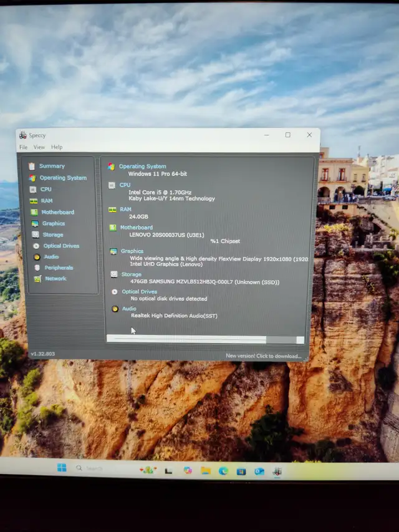This screenshot has height=532, width=399.
Task: Click the sidebar Storage drive icon
Action: point(36,235)
